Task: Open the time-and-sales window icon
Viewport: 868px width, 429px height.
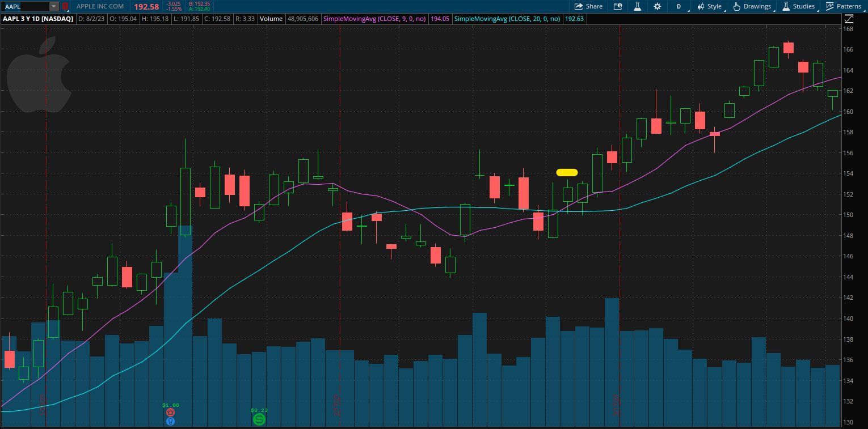Action: coord(618,6)
